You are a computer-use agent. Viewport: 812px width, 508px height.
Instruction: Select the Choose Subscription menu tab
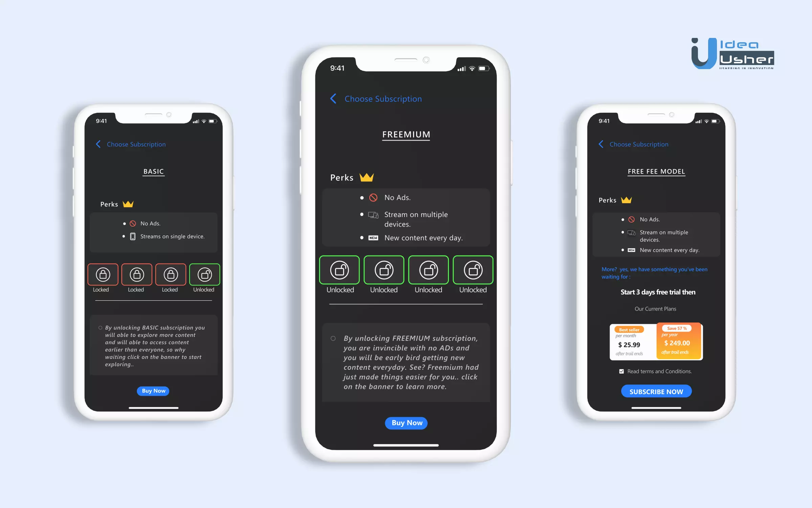[383, 98]
